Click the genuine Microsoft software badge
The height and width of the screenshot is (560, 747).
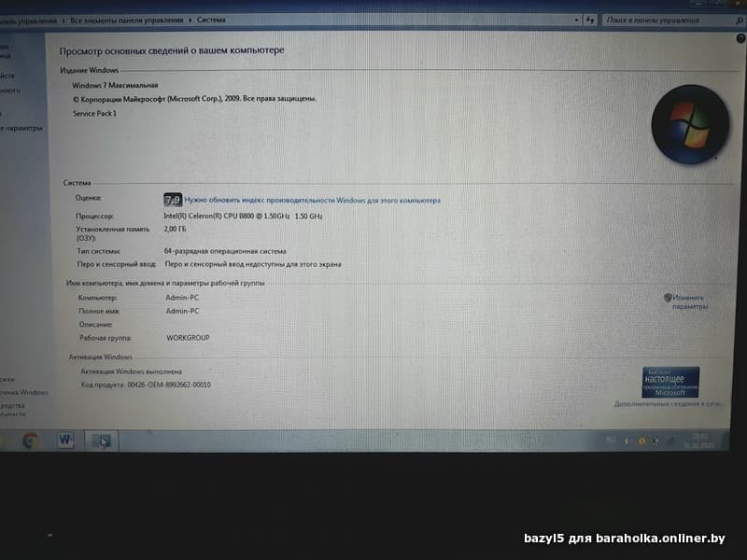[x=670, y=382]
